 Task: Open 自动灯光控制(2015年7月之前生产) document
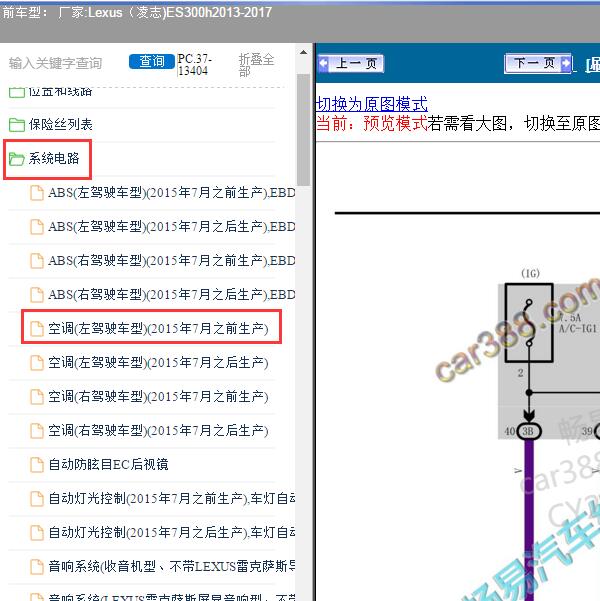coord(171,498)
